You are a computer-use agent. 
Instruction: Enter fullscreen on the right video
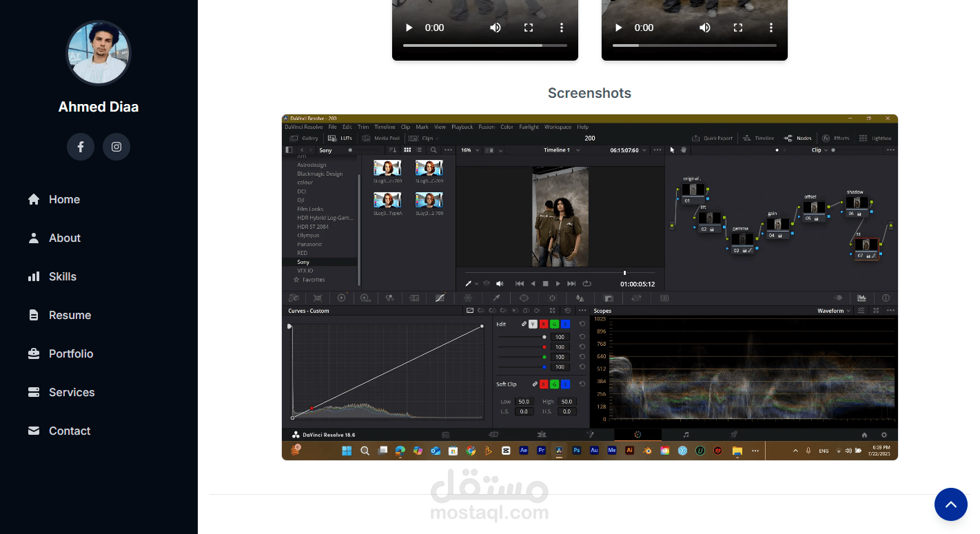pos(738,28)
